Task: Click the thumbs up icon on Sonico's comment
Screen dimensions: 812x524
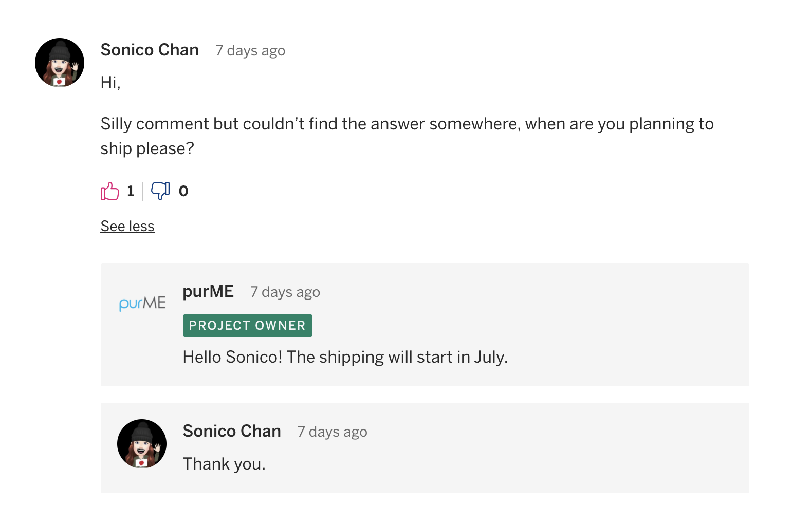Action: pos(110,191)
